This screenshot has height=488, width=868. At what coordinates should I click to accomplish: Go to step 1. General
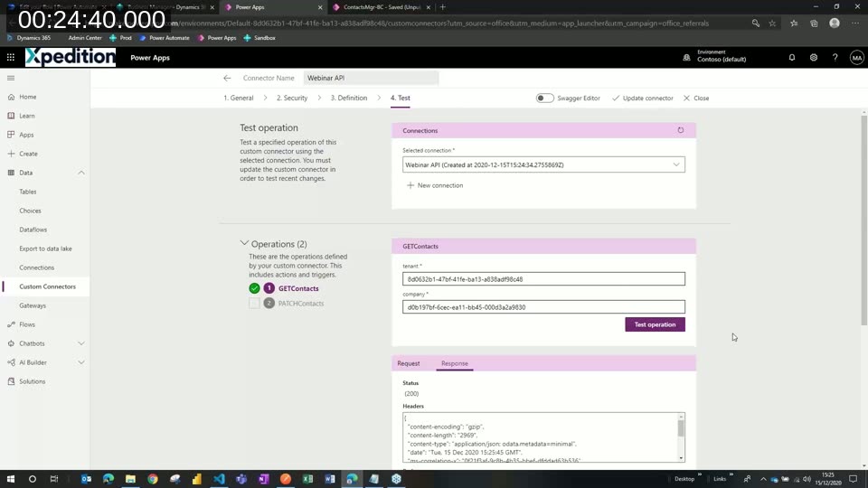(x=239, y=98)
